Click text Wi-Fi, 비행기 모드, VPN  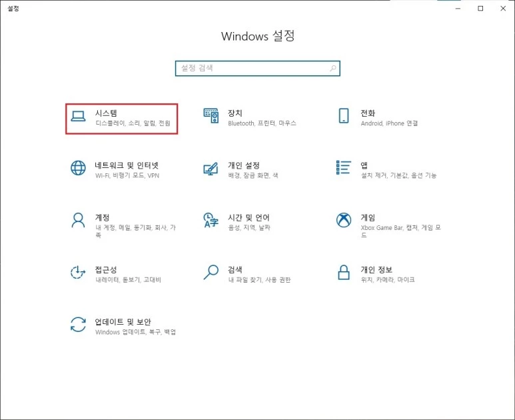[x=127, y=175]
